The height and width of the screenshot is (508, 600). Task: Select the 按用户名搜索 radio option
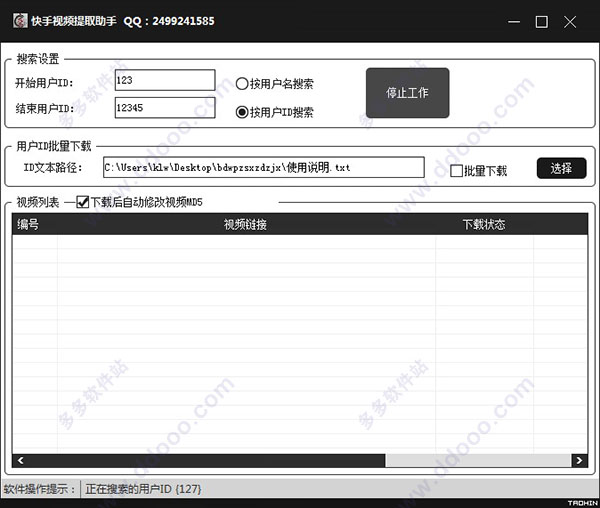pos(275,83)
